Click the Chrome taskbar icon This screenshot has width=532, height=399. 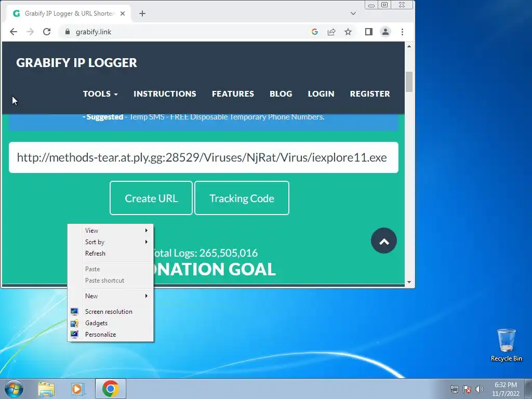coord(111,389)
